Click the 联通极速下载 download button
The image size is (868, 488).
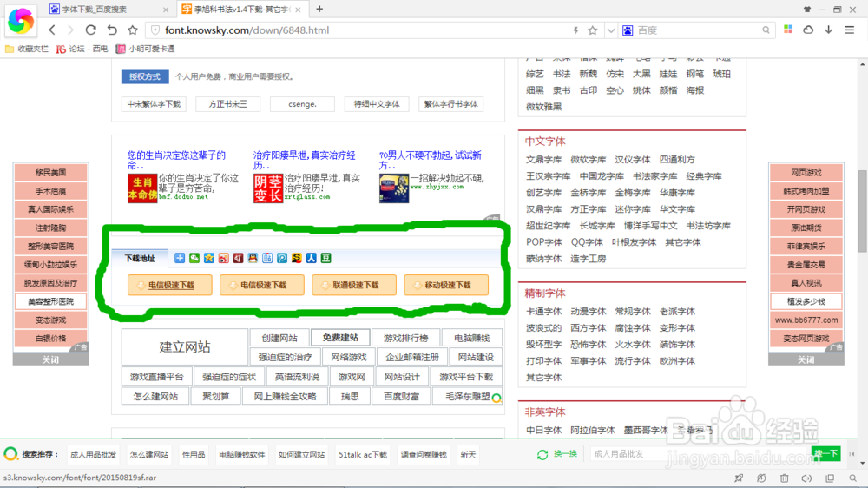(x=354, y=285)
